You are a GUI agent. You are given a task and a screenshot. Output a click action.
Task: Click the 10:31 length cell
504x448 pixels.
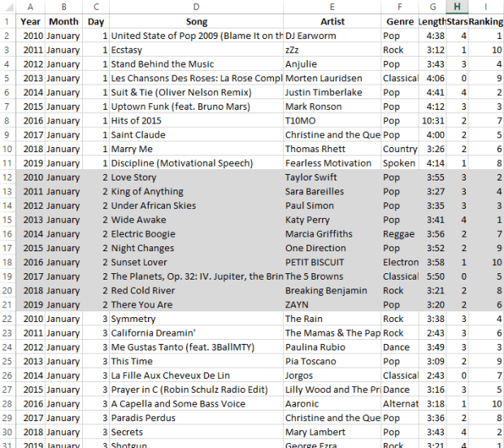[432, 121]
